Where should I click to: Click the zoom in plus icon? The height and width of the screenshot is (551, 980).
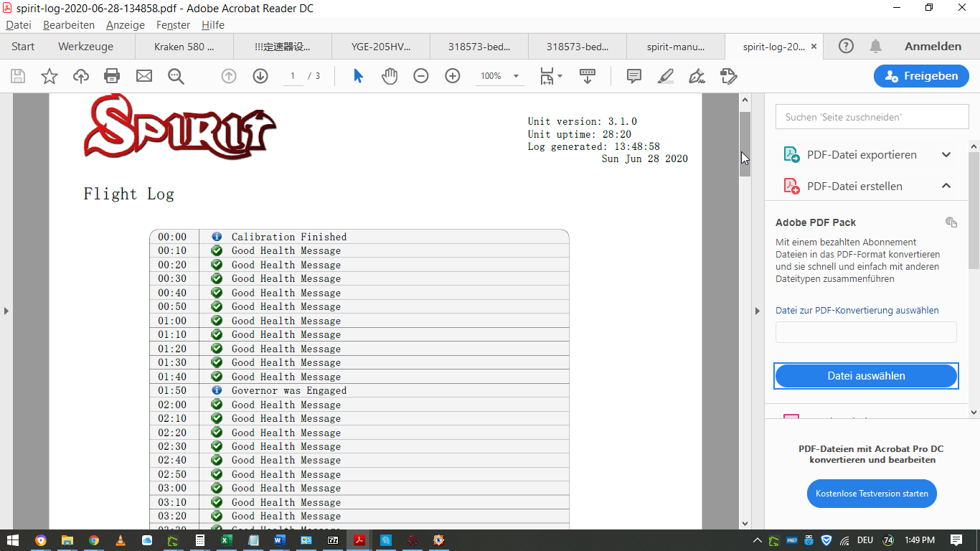click(453, 76)
